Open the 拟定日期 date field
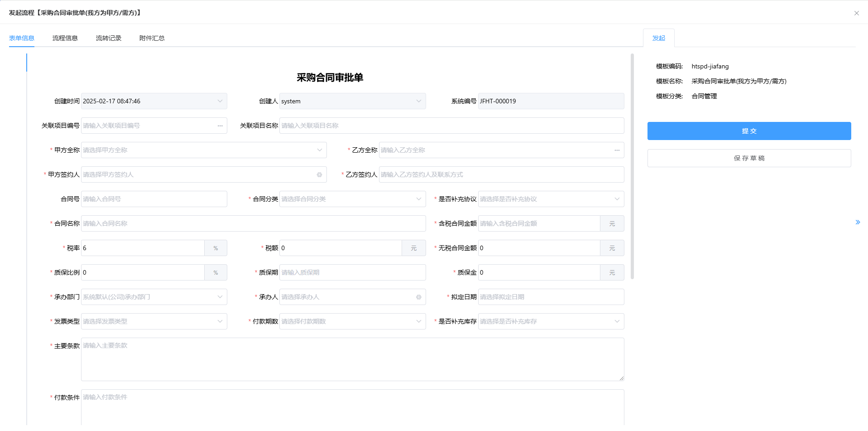 (x=551, y=297)
